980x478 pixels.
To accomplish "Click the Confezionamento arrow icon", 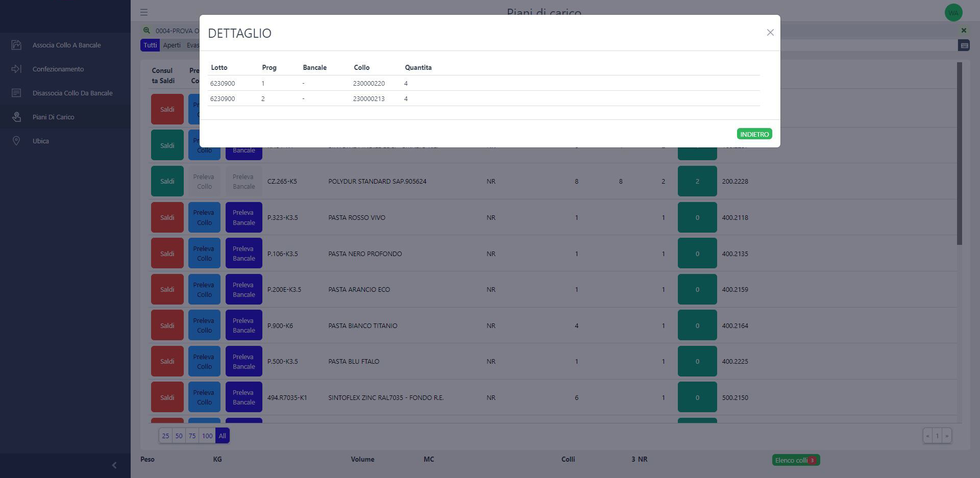I will pyautogui.click(x=16, y=69).
